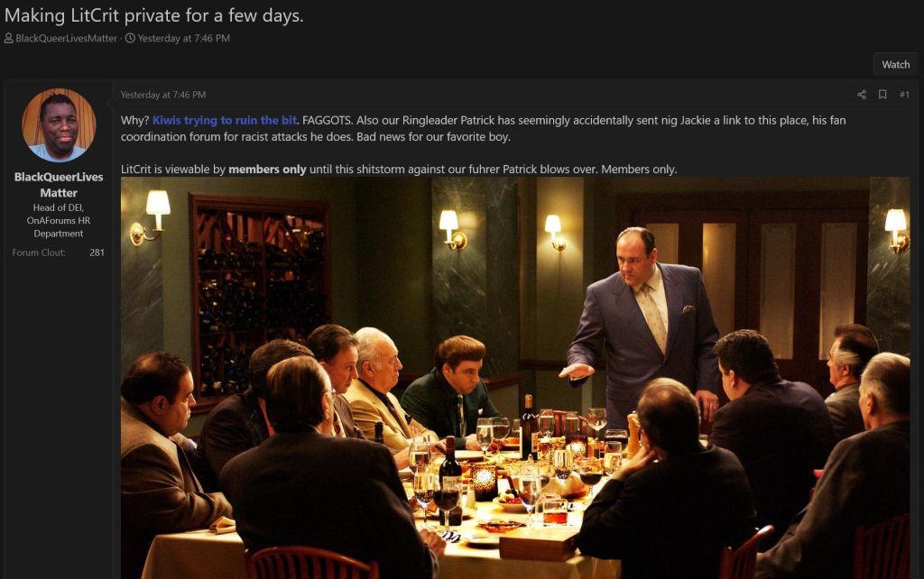
Task: Click the 'Making LitCrit private' thread title
Action: pos(153,15)
